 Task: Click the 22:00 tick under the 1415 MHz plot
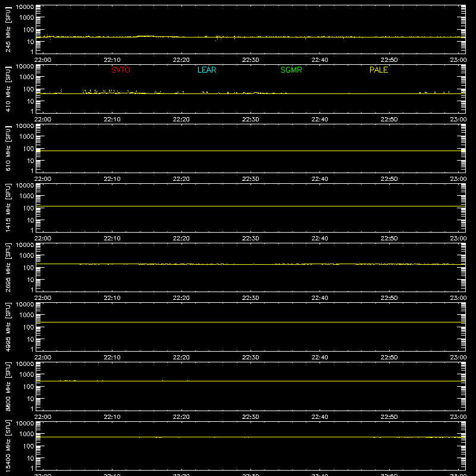43,239
